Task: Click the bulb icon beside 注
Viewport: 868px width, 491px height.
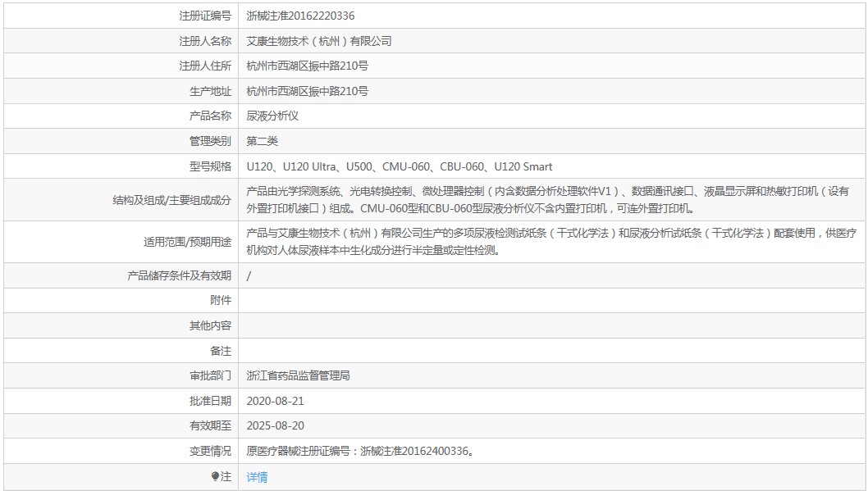Action: [215, 476]
